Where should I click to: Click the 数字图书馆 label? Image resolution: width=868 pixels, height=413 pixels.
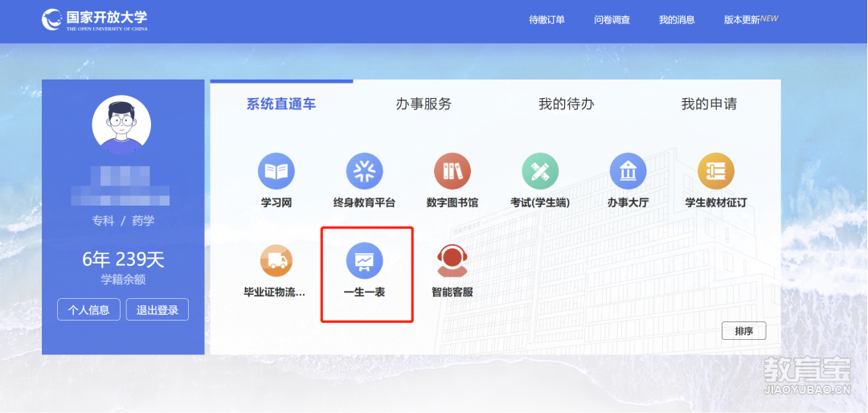(452, 203)
